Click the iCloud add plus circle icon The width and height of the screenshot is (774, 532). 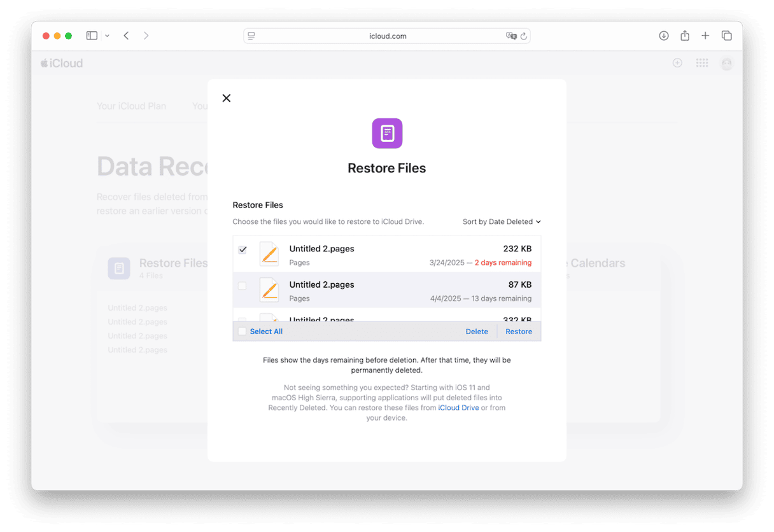(677, 63)
